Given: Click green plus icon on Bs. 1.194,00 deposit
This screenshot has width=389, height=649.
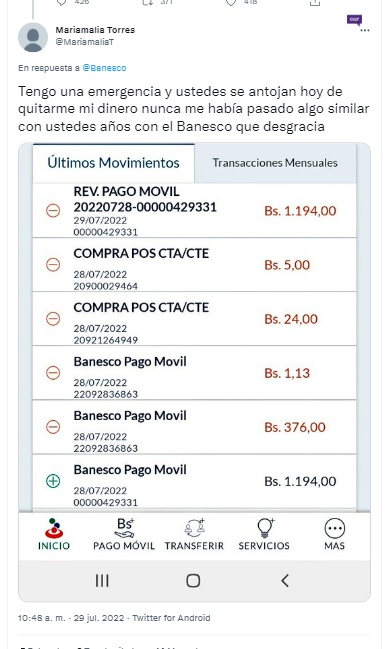Looking at the screenshot, I should pyautogui.click(x=53, y=481).
